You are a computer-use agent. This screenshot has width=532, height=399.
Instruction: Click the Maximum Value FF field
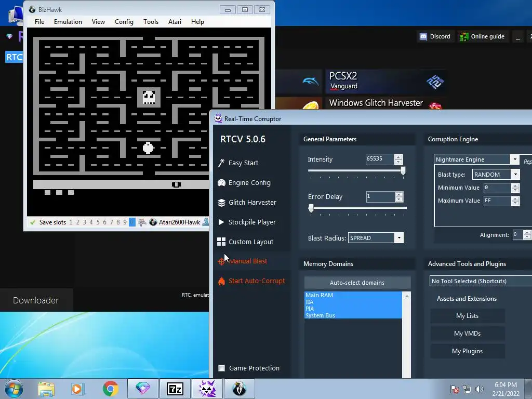(x=497, y=201)
